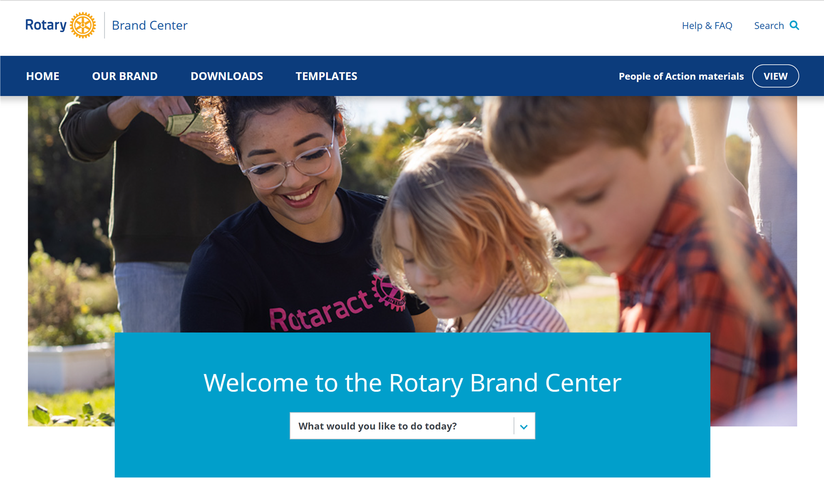The height and width of the screenshot is (504, 824).
Task: Click the search magnifying glass icon
Action: tap(794, 25)
